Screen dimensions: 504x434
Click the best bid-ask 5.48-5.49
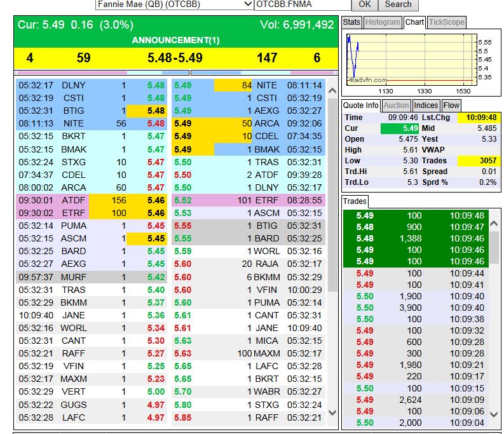point(175,58)
